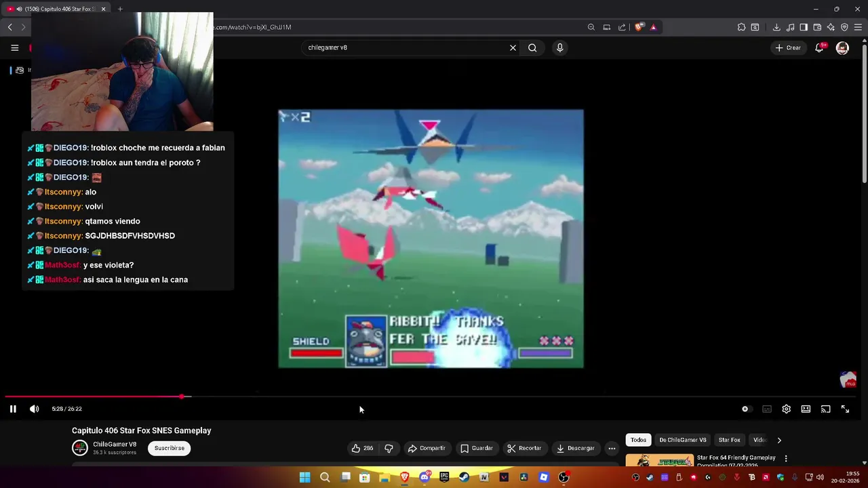The image size is (868, 488).
Task: Open Star Fox 64 Friendly Gameplay thumbnail
Action: (x=659, y=460)
